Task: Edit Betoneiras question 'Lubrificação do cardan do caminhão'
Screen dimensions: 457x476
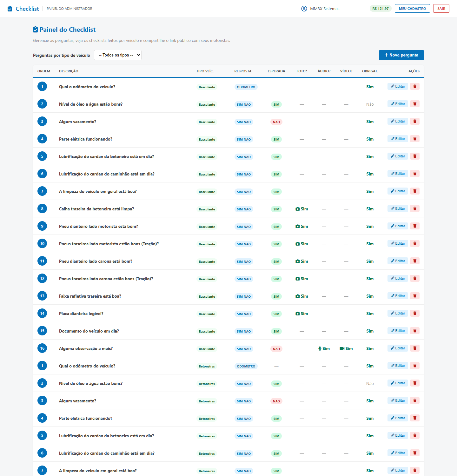Action: 398,453
